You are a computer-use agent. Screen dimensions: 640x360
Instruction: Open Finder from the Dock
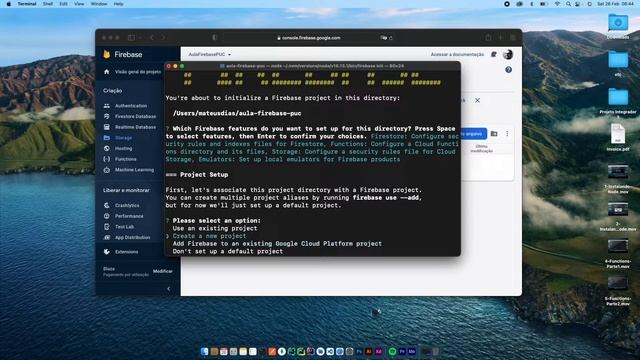pos(204,351)
